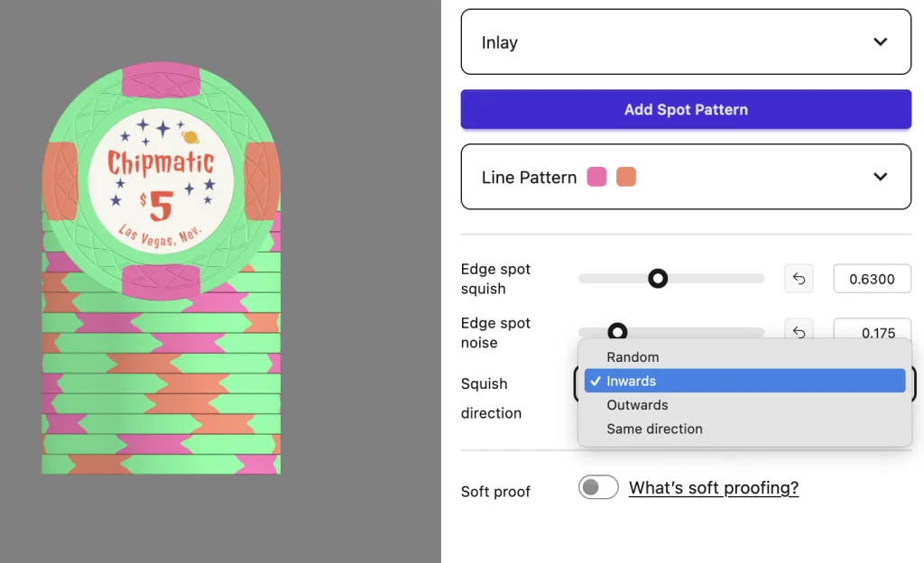
Task: Click the Add Spot Pattern button
Action: [x=686, y=109]
